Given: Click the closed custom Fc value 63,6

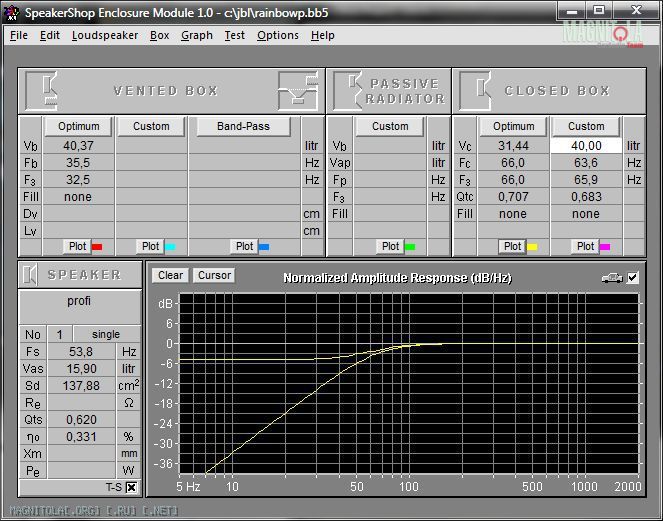Looking at the screenshot, I should pyautogui.click(x=586, y=163).
